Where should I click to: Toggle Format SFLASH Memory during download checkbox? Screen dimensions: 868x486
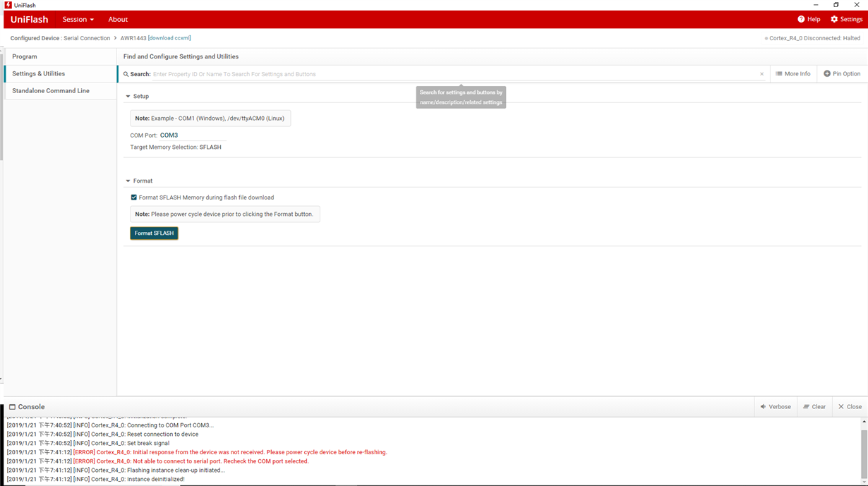[x=133, y=198]
